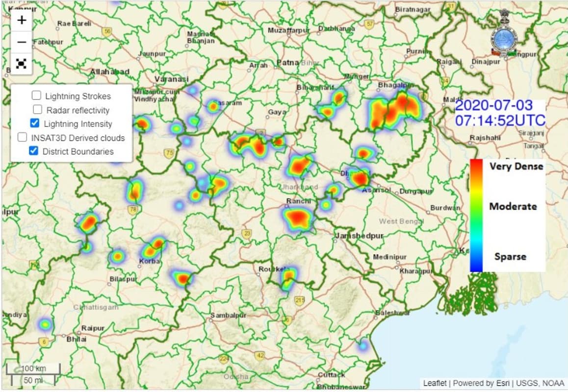
Task: Toggle the fullscreen map view icon
Action: point(22,63)
